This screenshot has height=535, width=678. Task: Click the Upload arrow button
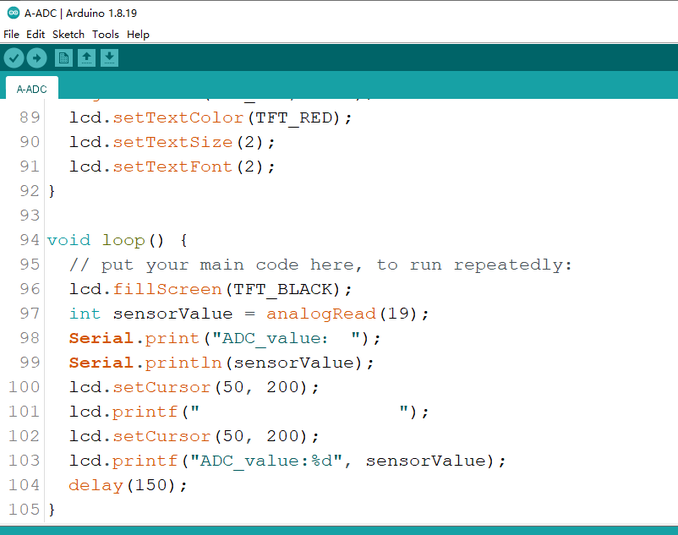(x=37, y=58)
